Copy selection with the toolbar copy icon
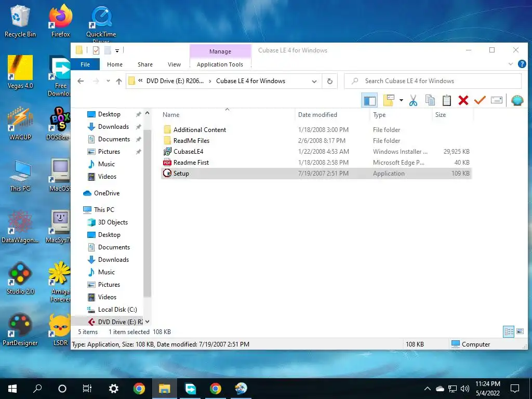Image resolution: width=532 pixels, height=399 pixels. 430,100
